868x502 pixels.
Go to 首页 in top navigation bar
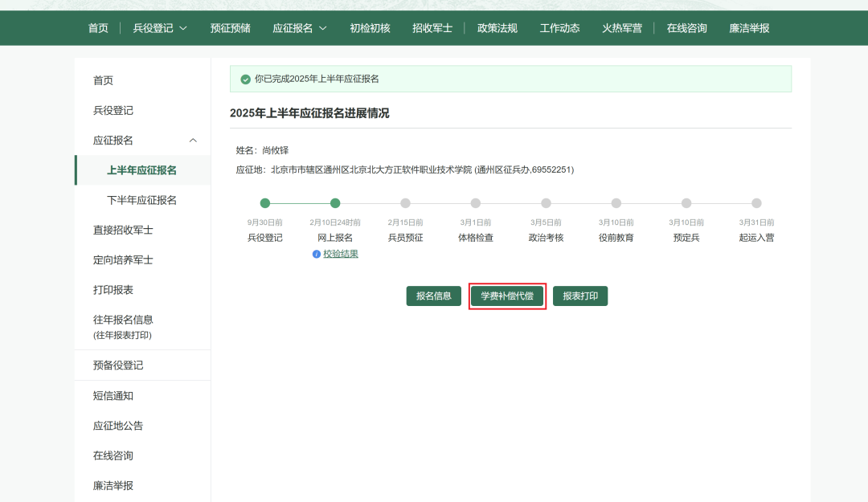pyautogui.click(x=98, y=28)
